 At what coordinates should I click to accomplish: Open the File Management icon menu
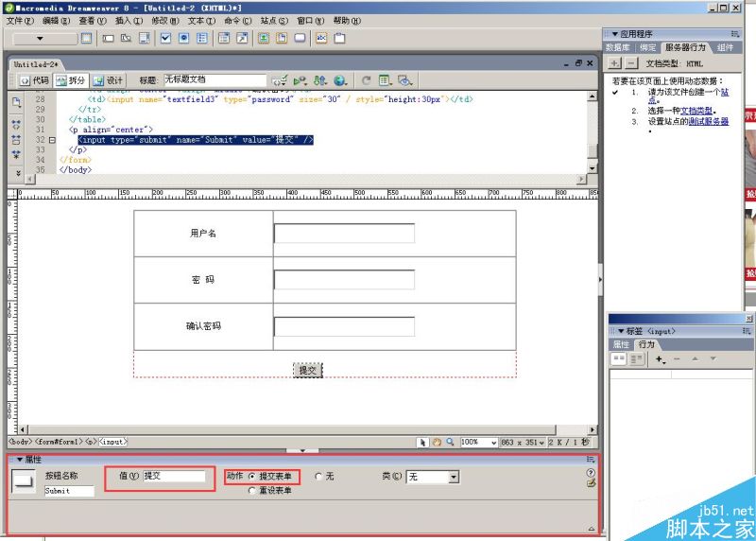(320, 80)
